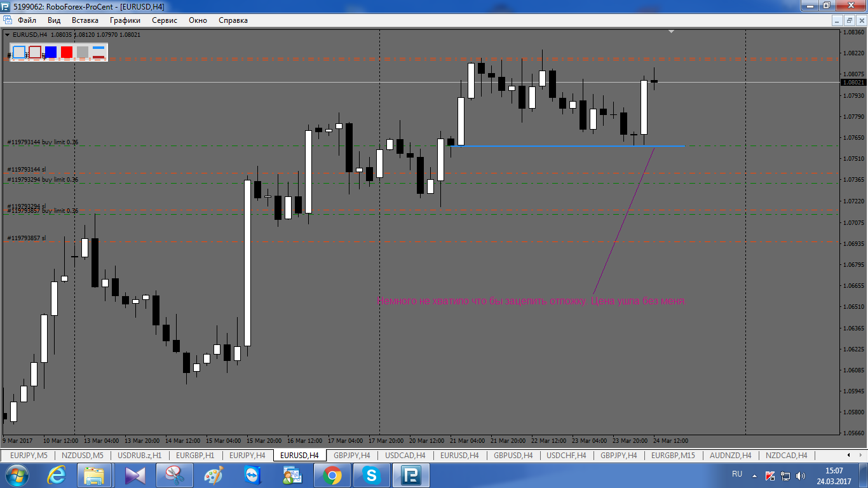Click the #119793857 sl order label

click(26, 238)
